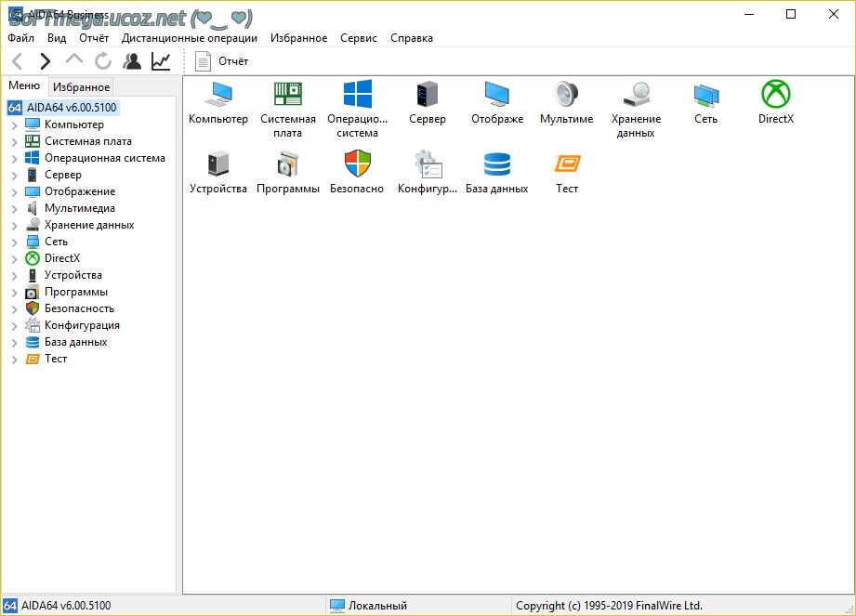Expand the Операционная система tree node

(15, 159)
